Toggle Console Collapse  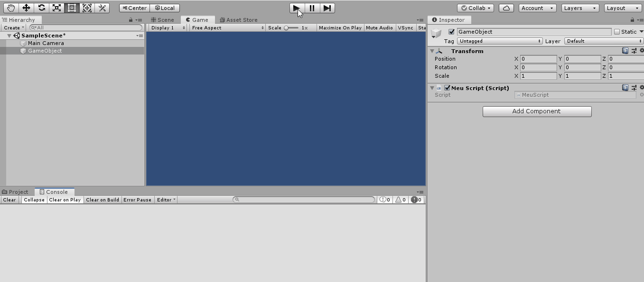(x=34, y=200)
